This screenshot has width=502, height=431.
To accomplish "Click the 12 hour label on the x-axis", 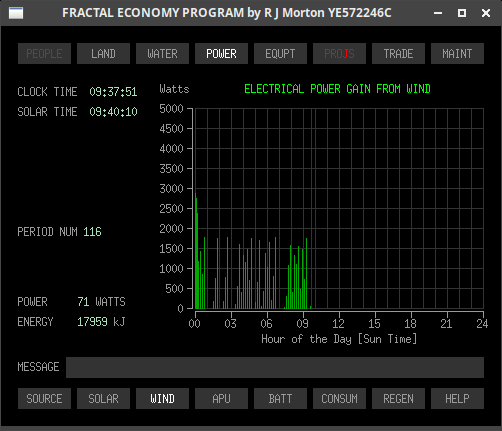I will (338, 323).
